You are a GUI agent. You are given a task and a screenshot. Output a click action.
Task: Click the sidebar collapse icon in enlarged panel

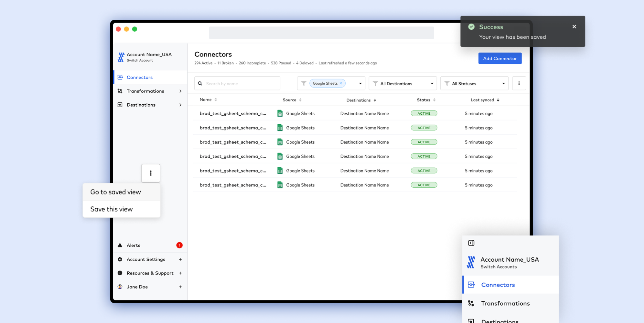(x=471, y=243)
